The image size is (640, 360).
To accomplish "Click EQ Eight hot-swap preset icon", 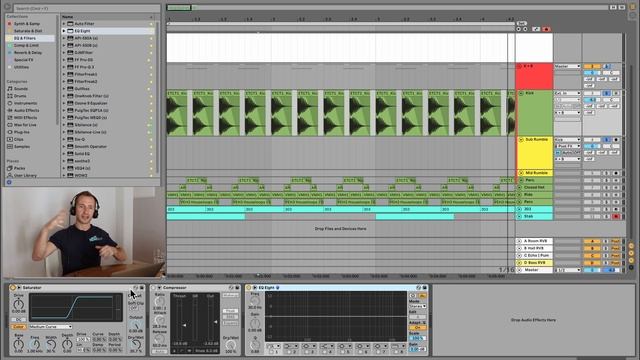I will 418,288.
